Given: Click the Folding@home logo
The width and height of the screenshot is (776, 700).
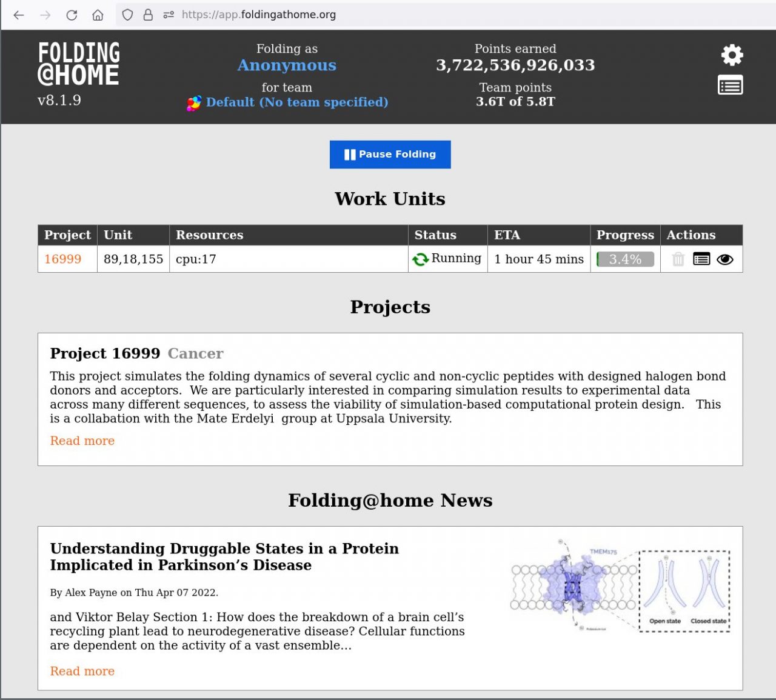Looking at the screenshot, I should (79, 63).
